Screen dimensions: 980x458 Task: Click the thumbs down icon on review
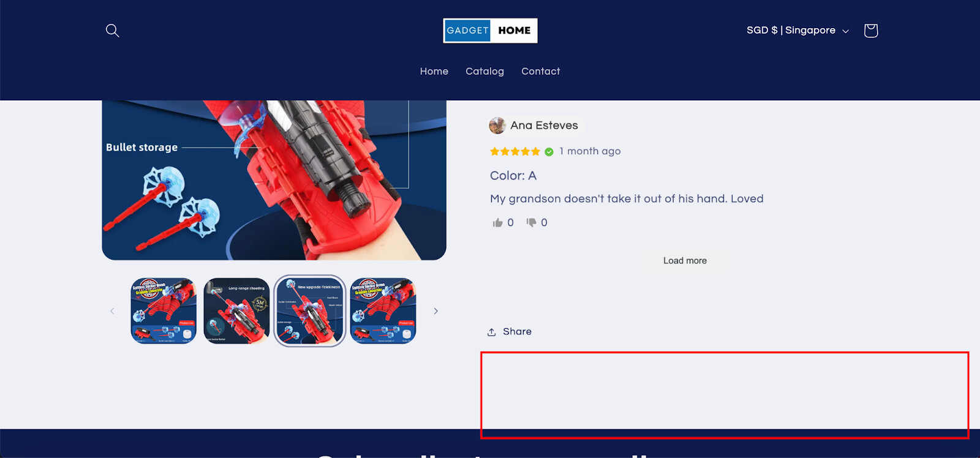tap(531, 222)
